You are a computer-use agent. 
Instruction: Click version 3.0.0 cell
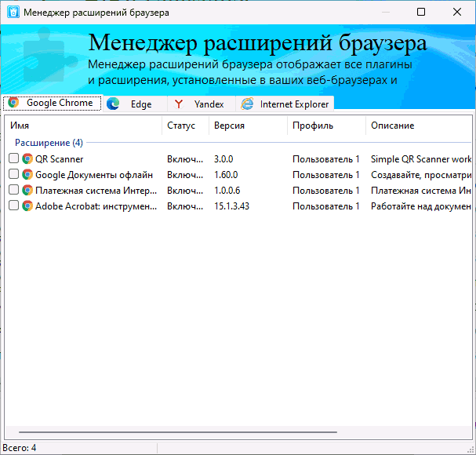click(223, 159)
